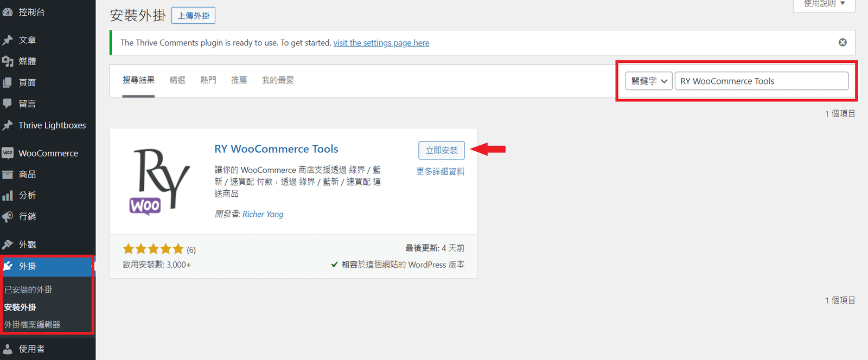Click the 立即安裝 install button
This screenshot has width=868, height=360.
tap(442, 150)
